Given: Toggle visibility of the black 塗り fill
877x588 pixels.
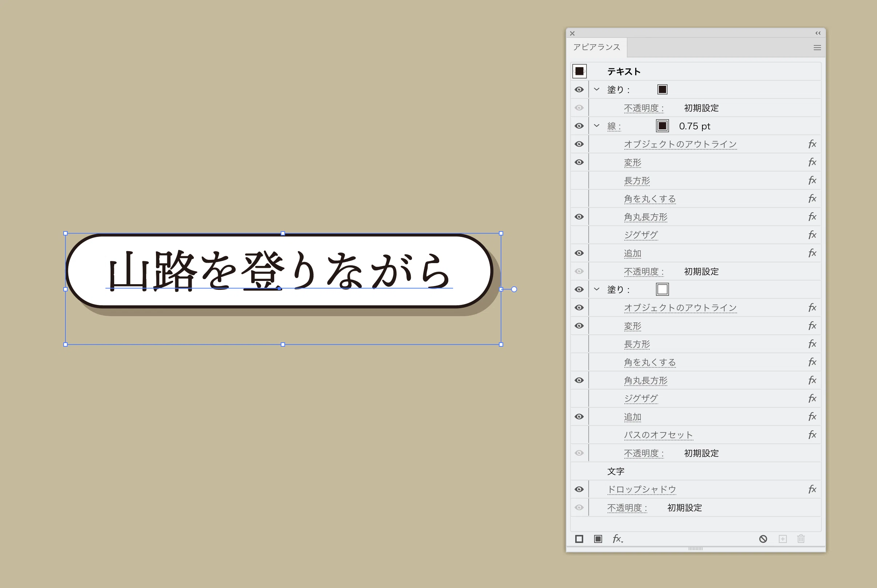Looking at the screenshot, I should point(579,90).
